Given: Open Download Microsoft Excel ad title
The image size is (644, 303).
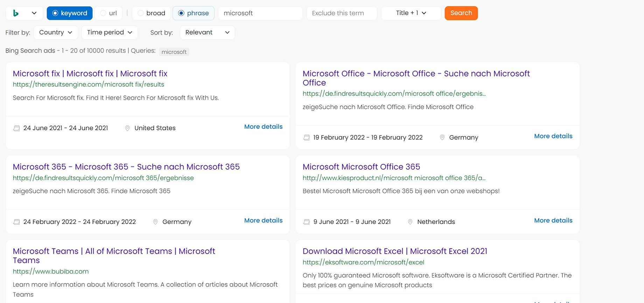Looking at the screenshot, I should (395, 251).
